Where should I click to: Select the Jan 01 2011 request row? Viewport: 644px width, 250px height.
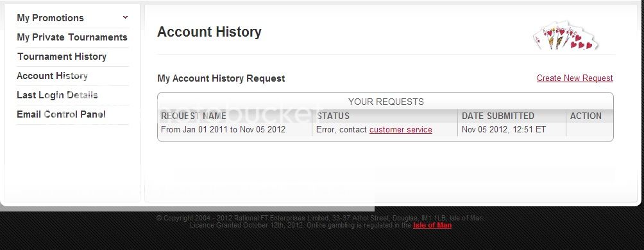click(386, 130)
